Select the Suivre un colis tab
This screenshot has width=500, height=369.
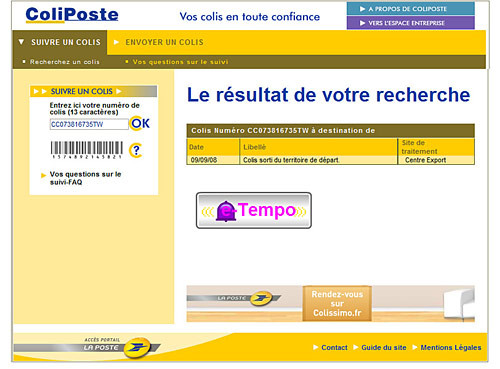coord(60,42)
